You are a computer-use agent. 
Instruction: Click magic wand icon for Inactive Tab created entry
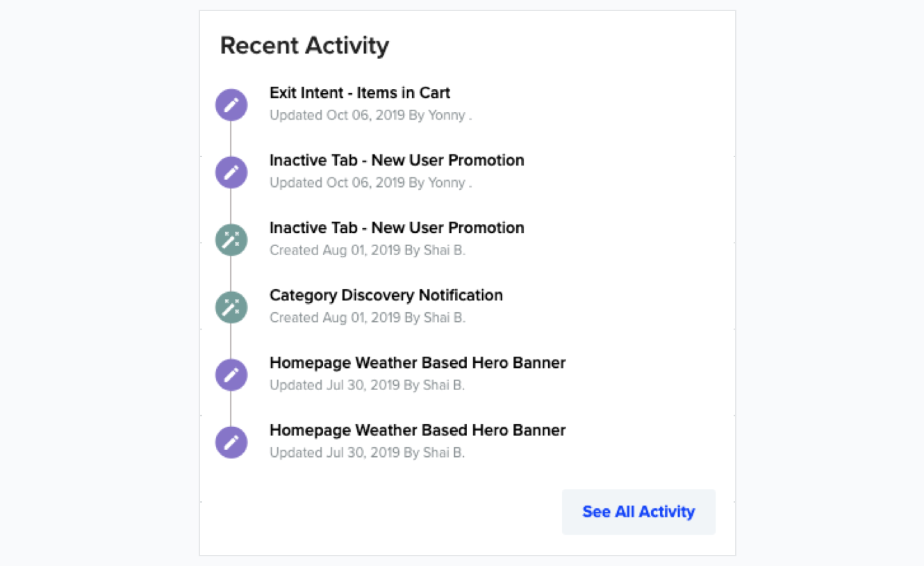pos(231,240)
